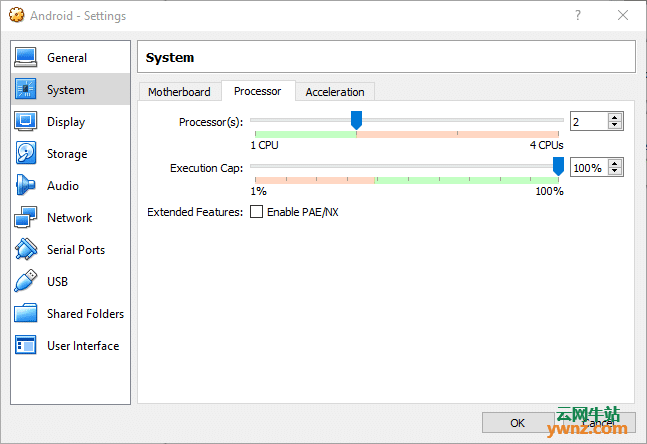Click the '1 CPU' slider label
647x444 pixels.
264,145
